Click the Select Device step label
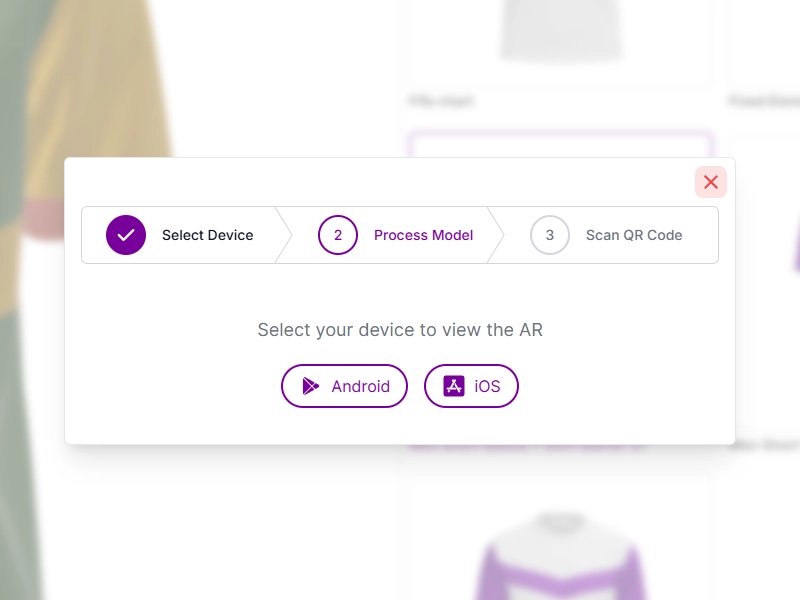The height and width of the screenshot is (600, 800). (207, 235)
